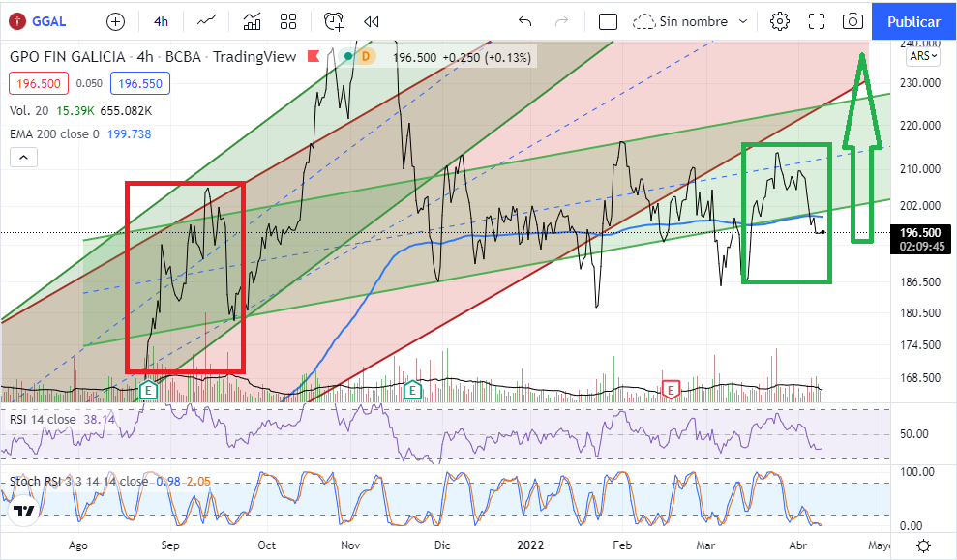Screen dimensions: 957x560
Task: Collapse the indicator legend arrow
Action: click(23, 158)
